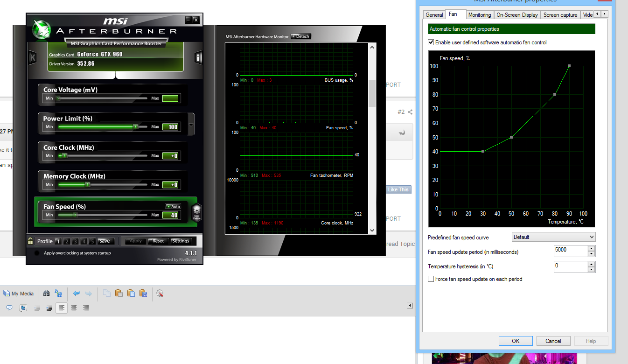Click the reply arrow icon in post header
The height and width of the screenshot is (364, 628).
402,133
